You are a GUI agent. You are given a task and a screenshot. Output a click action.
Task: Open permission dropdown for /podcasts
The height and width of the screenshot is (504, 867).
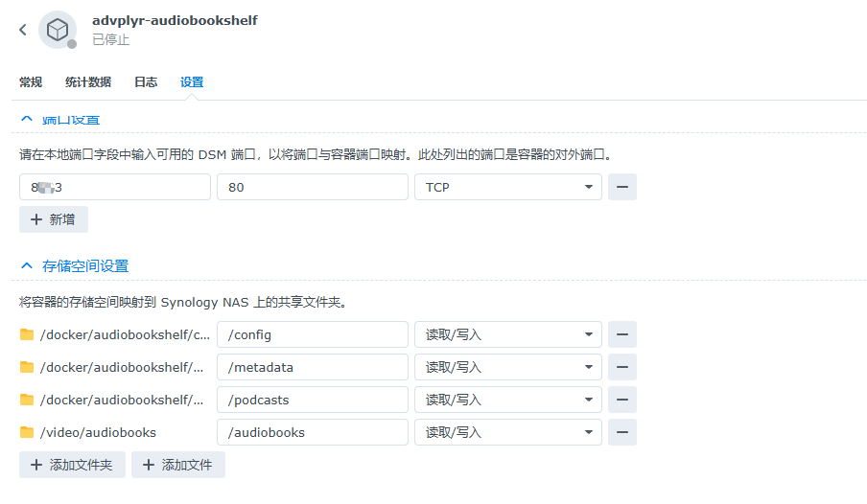508,400
